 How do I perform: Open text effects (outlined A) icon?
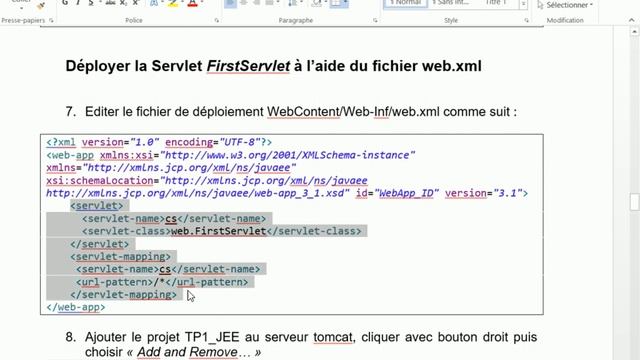(x=154, y=3)
